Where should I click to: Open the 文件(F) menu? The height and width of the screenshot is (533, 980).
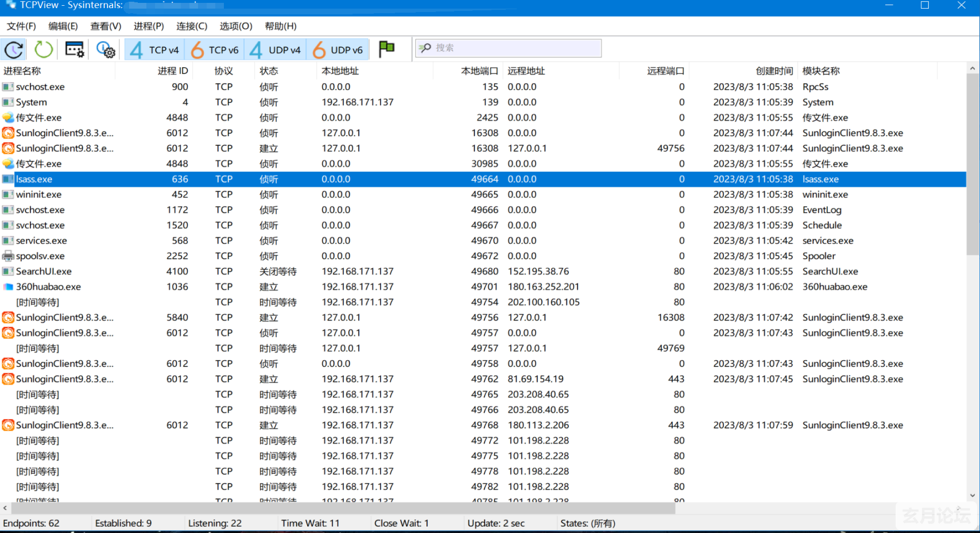click(x=21, y=26)
